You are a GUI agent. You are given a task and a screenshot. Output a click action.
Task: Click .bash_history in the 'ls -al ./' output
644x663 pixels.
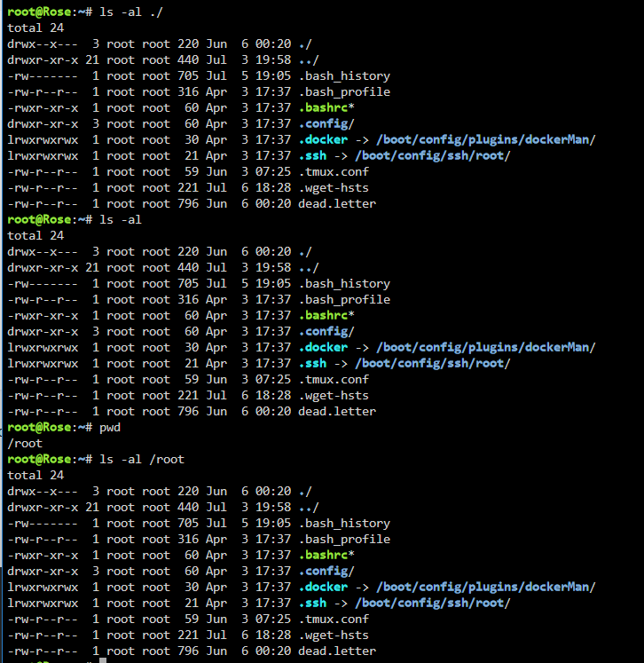click(x=344, y=76)
